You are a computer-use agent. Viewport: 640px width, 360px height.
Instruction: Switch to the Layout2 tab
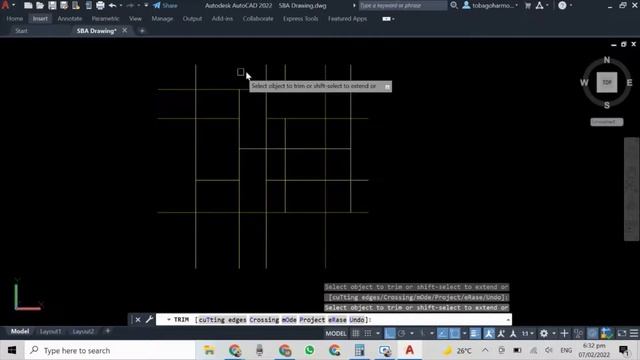pyautogui.click(x=83, y=331)
